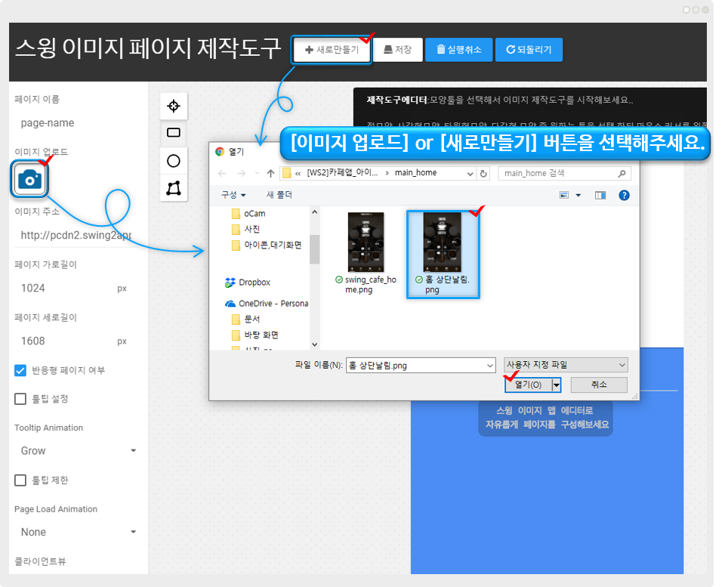This screenshot has width=728, height=587.
Task: Enable the 툴팁 제한 checkbox
Action: 20,480
